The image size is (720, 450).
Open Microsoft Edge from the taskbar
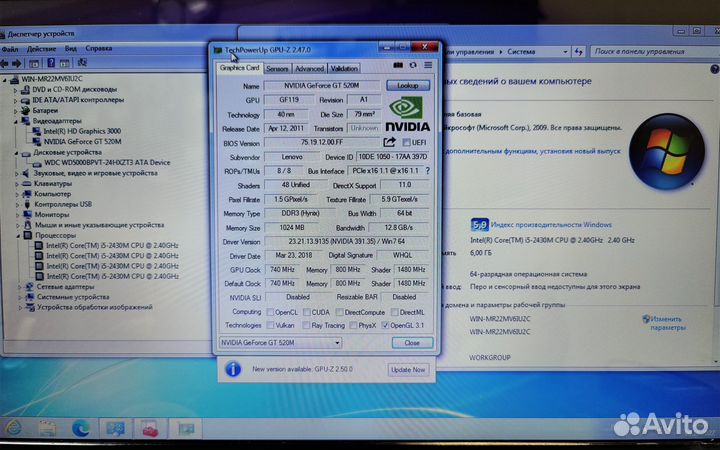point(81,429)
